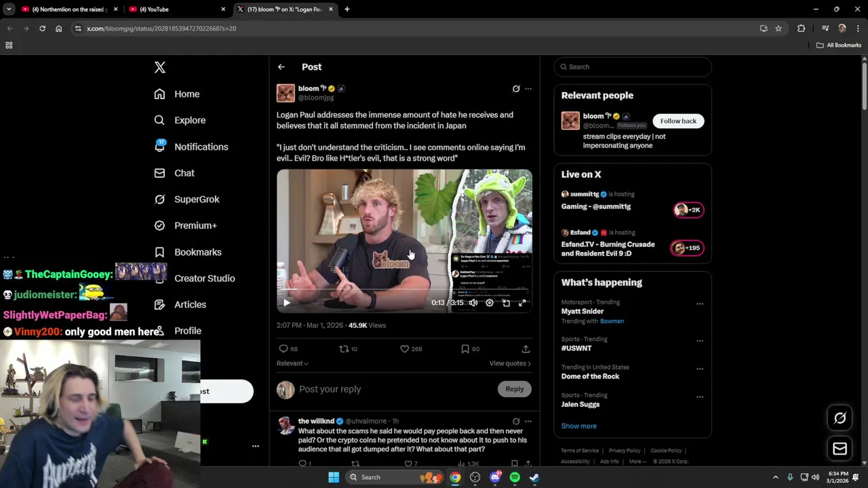The width and height of the screenshot is (868, 488).
Task: Click the reply icon with 68 replies
Action: (289, 349)
